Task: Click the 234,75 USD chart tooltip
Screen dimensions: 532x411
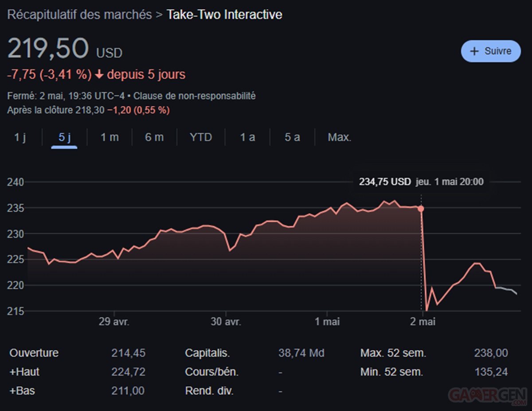Action: pyautogui.click(x=421, y=182)
